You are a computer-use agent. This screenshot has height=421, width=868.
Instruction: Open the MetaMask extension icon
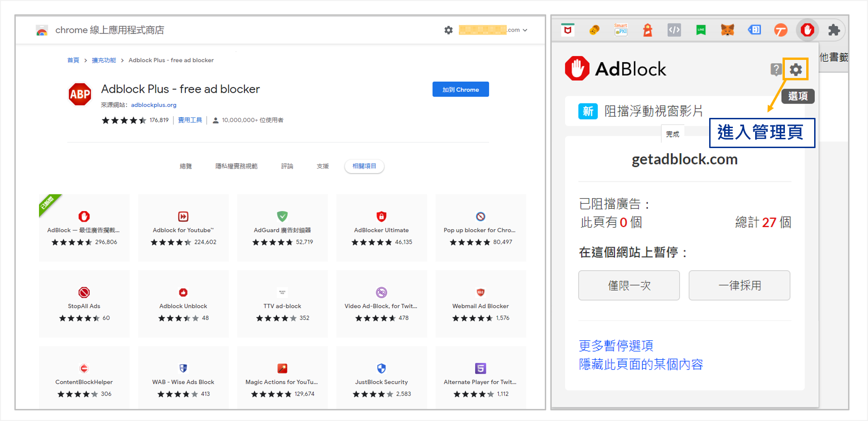pyautogui.click(x=727, y=30)
